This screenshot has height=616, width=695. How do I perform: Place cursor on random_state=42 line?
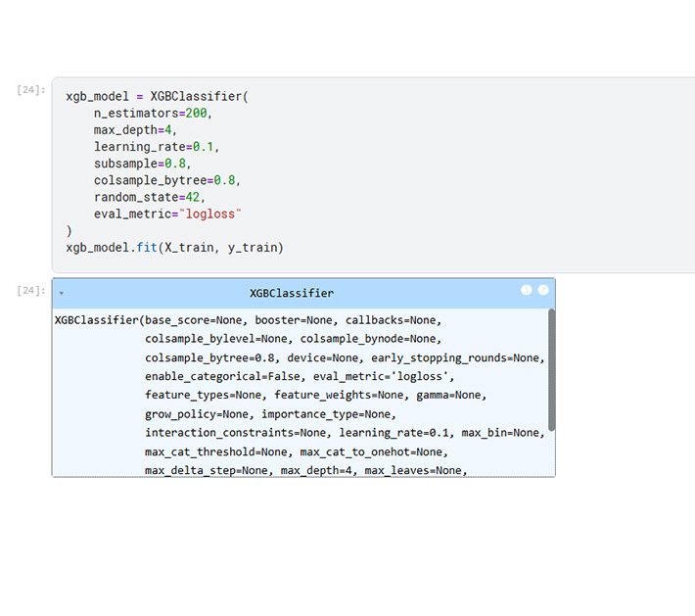pos(149,197)
